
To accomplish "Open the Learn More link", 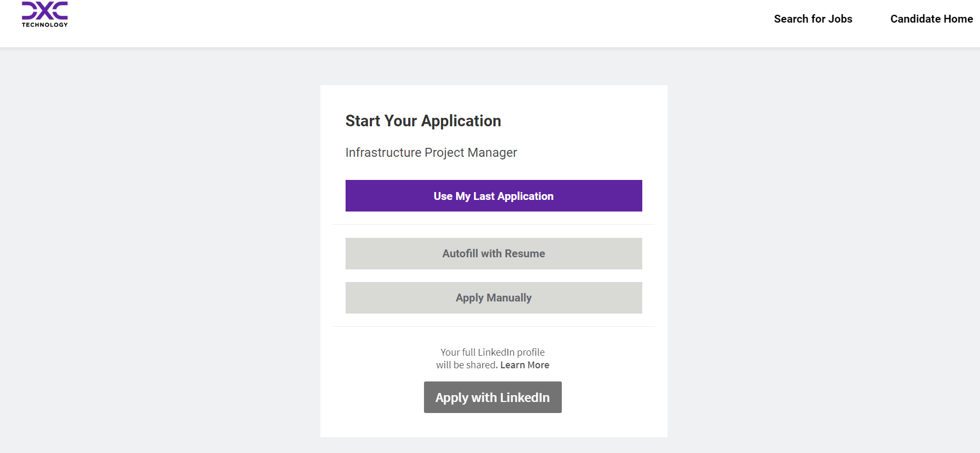I will pyautogui.click(x=524, y=365).
